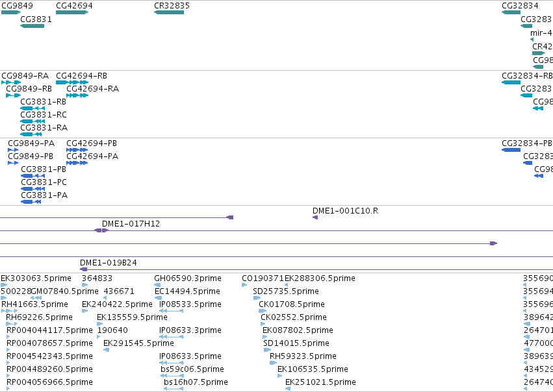553x392 pixels.
Task: Click the RP004056966.5prime EST
Action: pos(8,389)
